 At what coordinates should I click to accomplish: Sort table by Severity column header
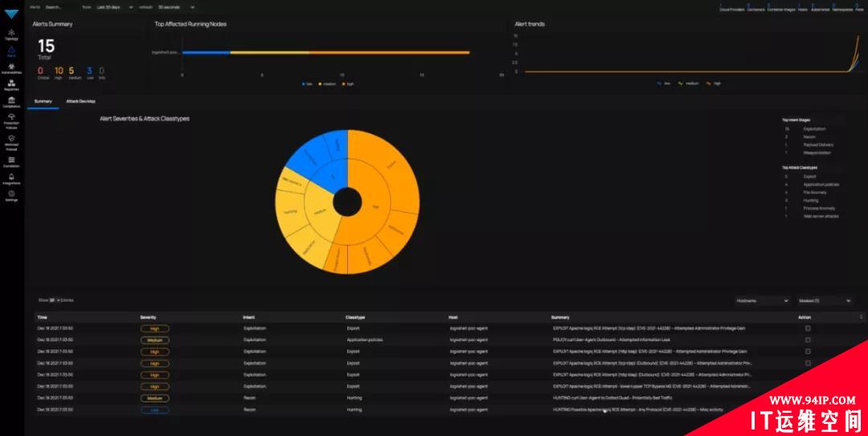(148, 317)
